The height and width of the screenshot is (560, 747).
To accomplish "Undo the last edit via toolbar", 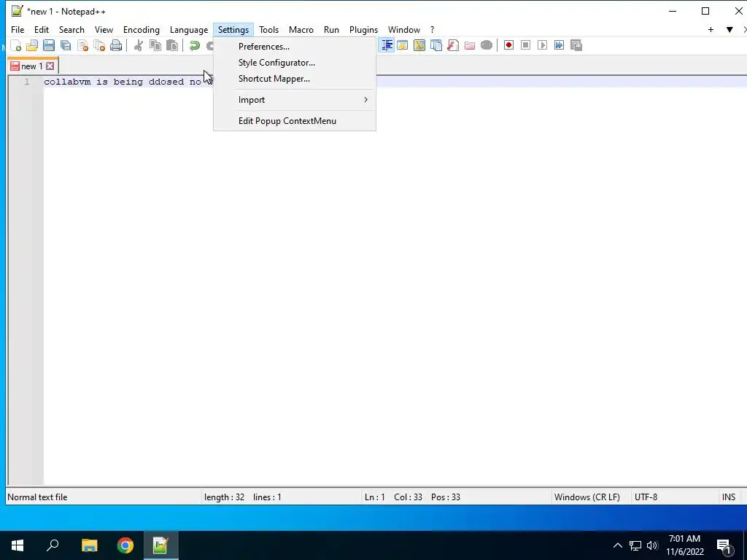I will 194,45.
